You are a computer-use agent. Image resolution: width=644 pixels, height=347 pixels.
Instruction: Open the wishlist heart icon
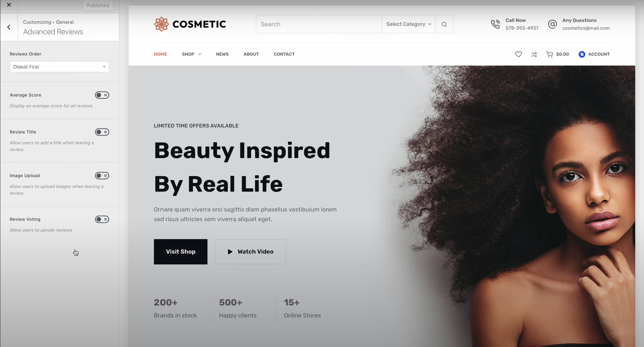(x=518, y=54)
